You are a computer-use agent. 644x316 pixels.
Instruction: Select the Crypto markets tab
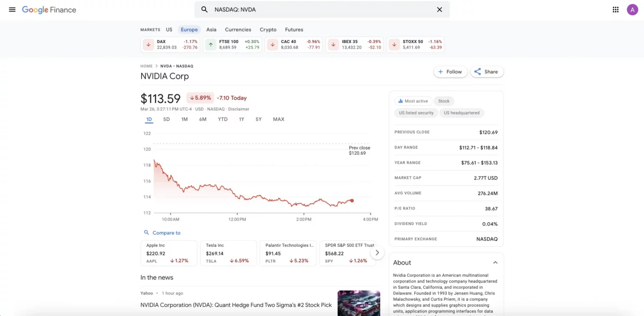[x=268, y=30]
